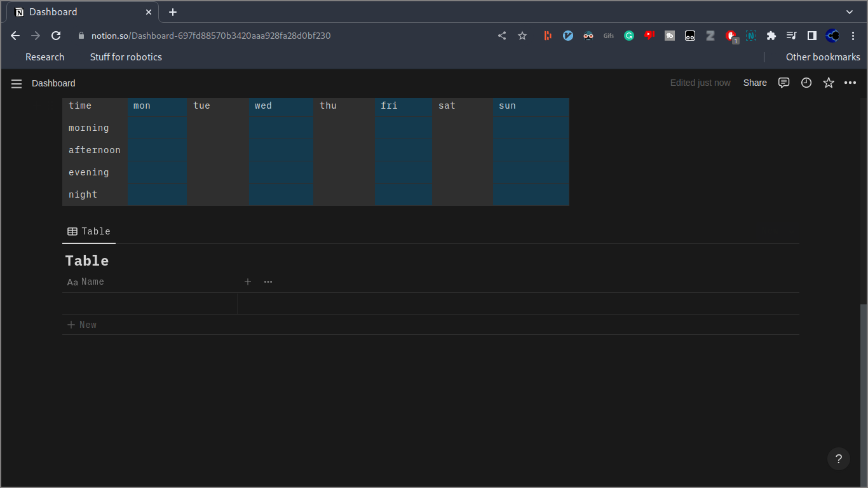Open the help question mark button
The image size is (868, 488).
click(x=839, y=459)
